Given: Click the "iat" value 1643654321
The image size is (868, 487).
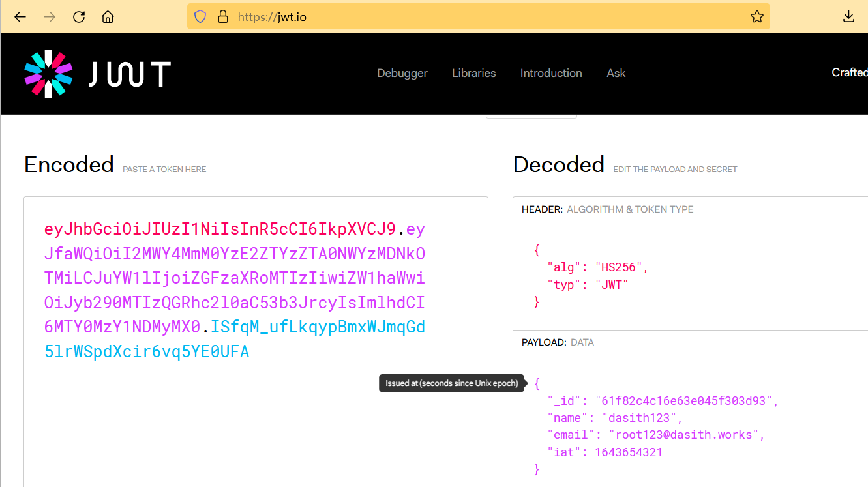Looking at the screenshot, I should point(628,452).
